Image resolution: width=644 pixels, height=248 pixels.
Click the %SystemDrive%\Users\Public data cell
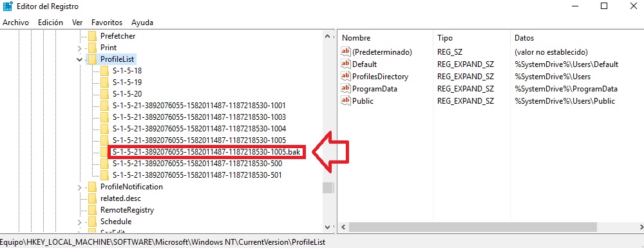(x=565, y=100)
